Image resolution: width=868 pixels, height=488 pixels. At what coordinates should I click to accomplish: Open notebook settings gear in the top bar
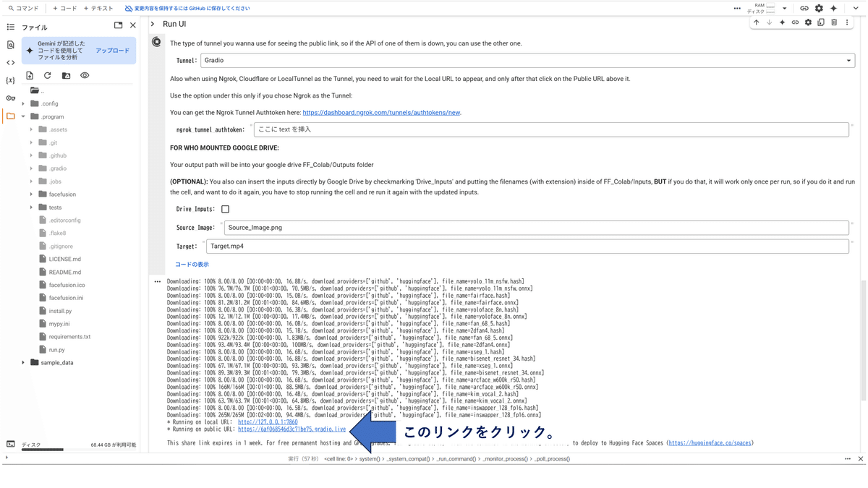coord(819,8)
